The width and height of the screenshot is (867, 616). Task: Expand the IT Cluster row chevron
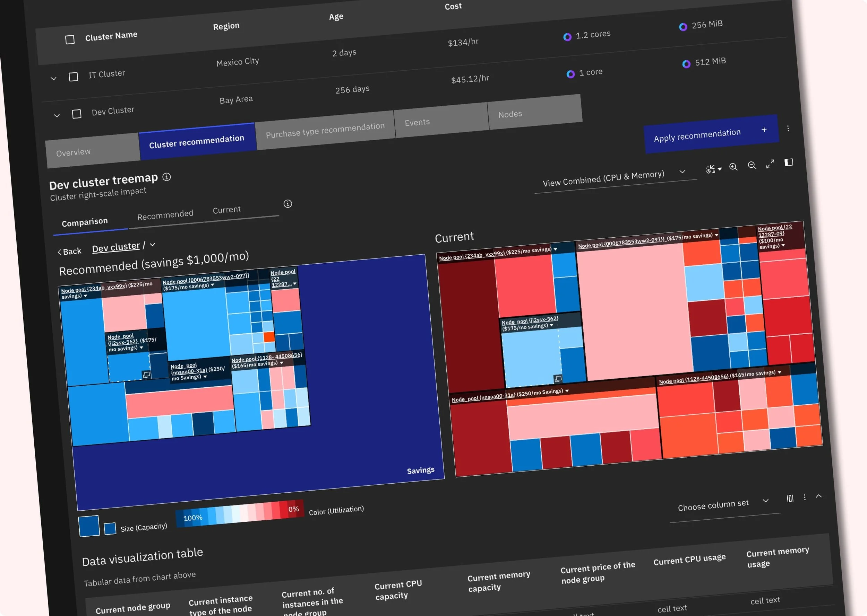[53, 79]
